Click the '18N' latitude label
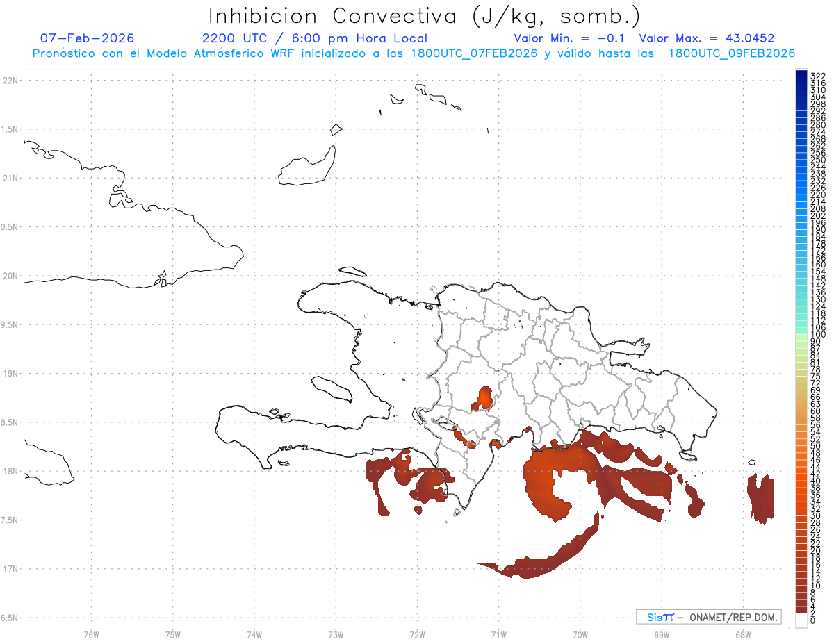The width and height of the screenshot is (834, 644). point(10,471)
